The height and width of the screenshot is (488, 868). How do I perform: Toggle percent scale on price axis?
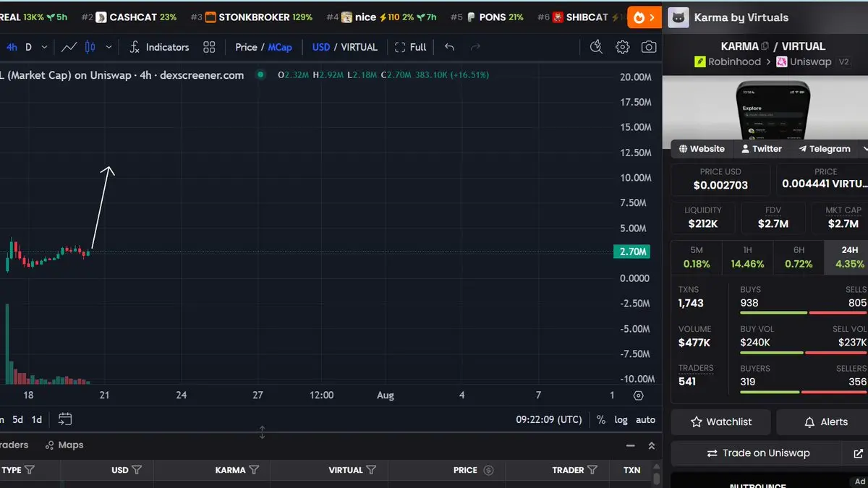[601, 419]
